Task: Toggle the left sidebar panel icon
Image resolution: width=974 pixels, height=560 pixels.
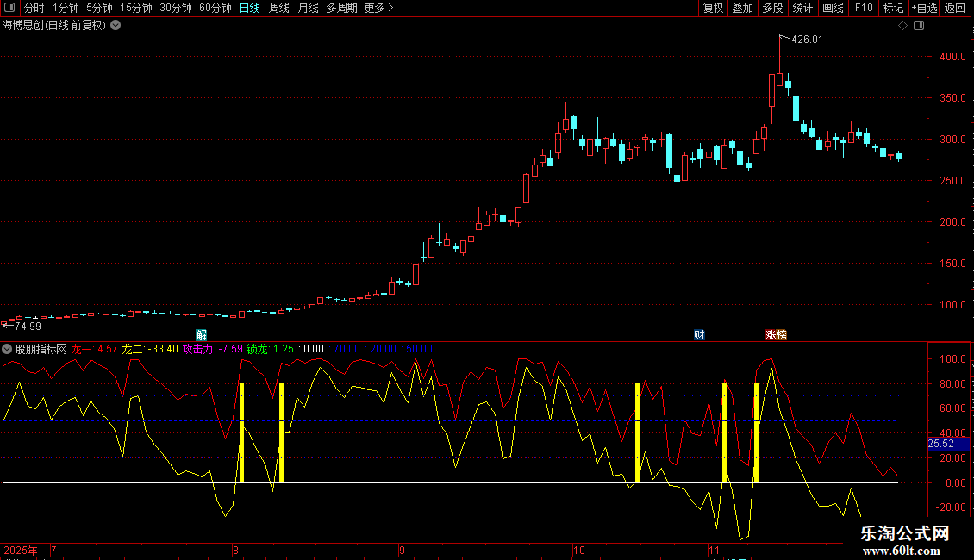Action: pyautogui.click(x=9, y=8)
